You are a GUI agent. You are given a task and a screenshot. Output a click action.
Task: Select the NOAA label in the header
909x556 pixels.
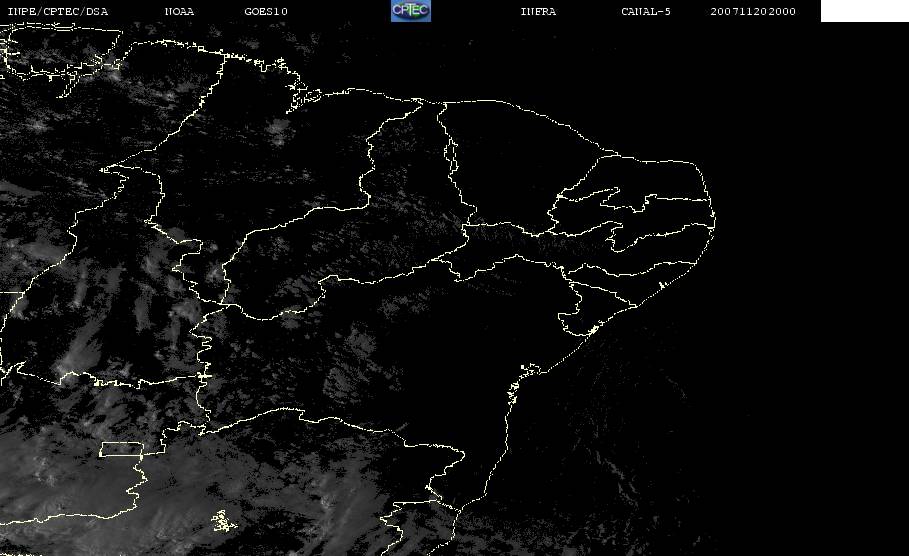180,12
